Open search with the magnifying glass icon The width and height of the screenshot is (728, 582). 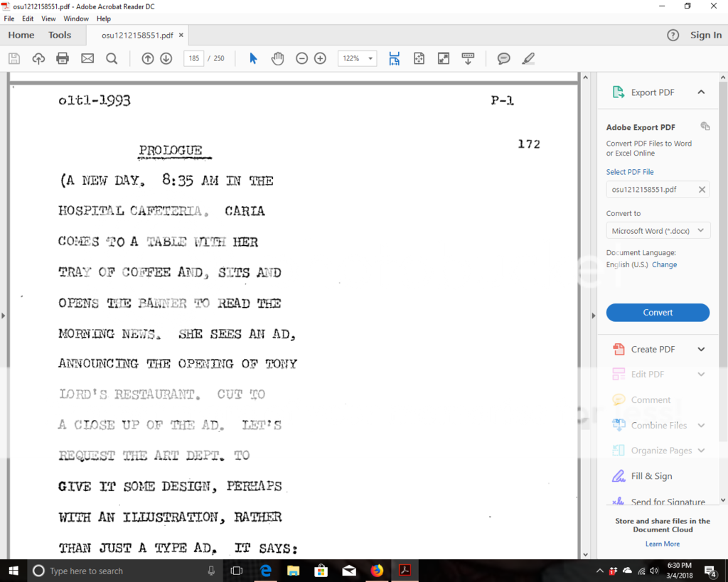coord(113,58)
